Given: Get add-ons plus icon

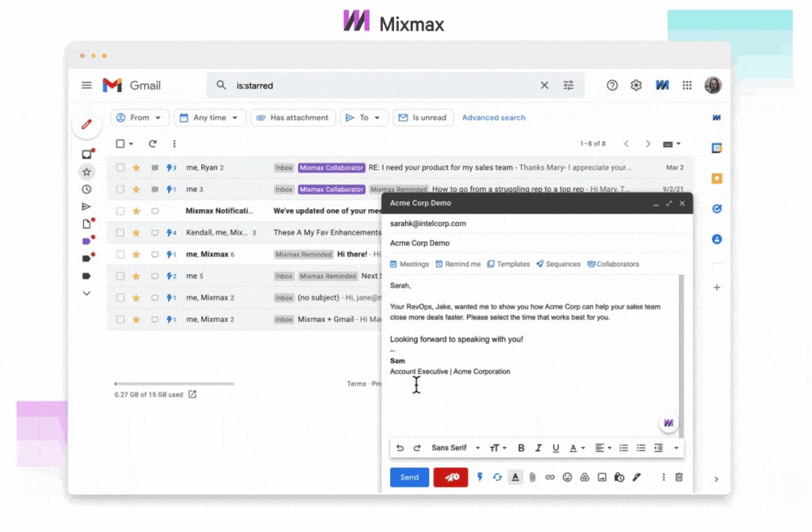Looking at the screenshot, I should click(717, 288).
